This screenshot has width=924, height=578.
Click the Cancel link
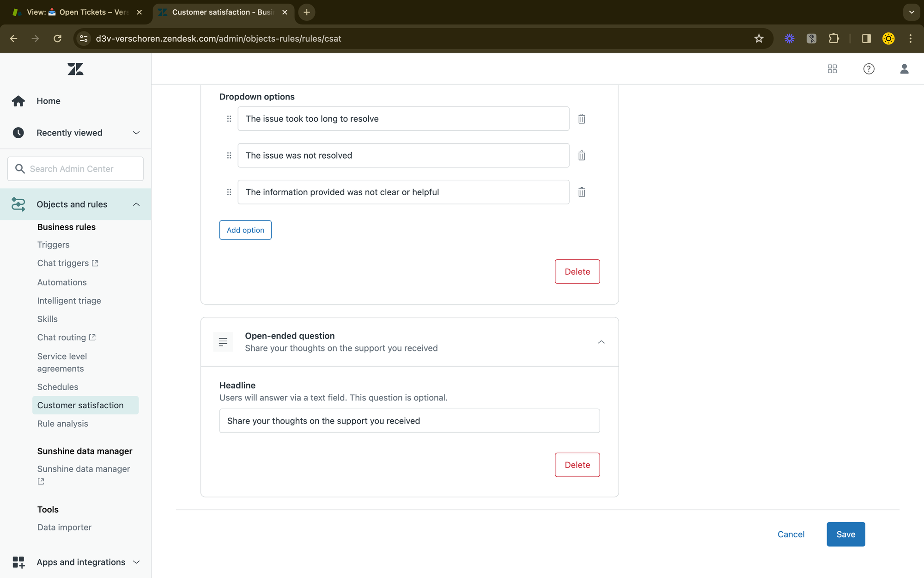tap(790, 534)
